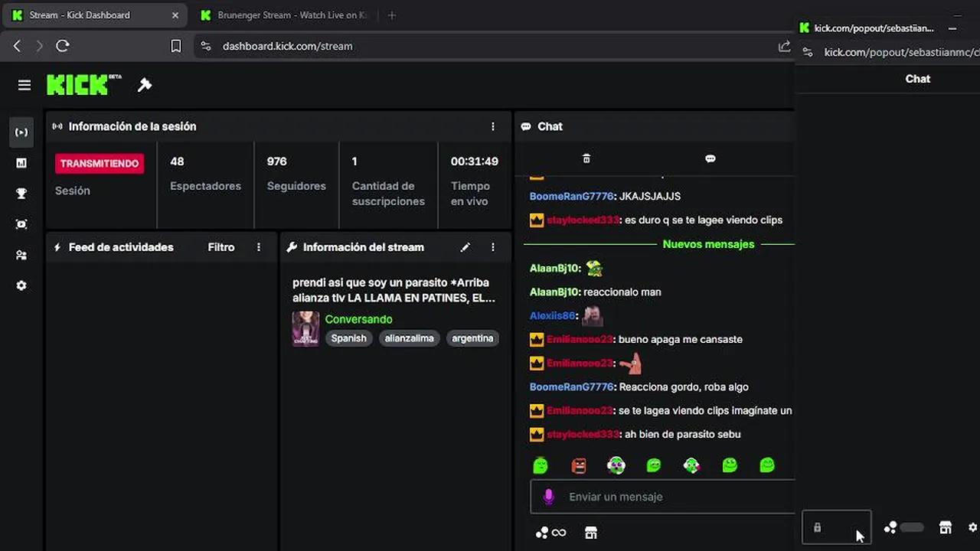Focus the Enviar un mensaje input field
Screen dimensions: 980x551
663,497
